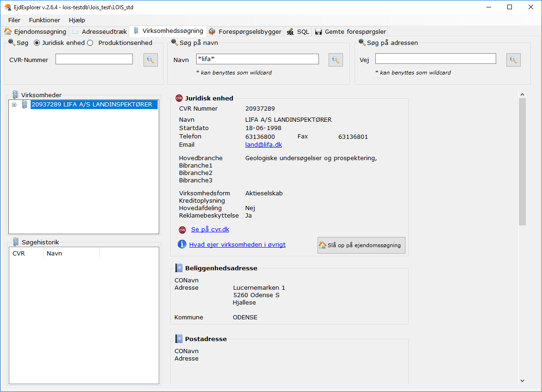Click Hvad ejer virksomheden i øvrigt link
This screenshot has width=542, height=392.
237,244
